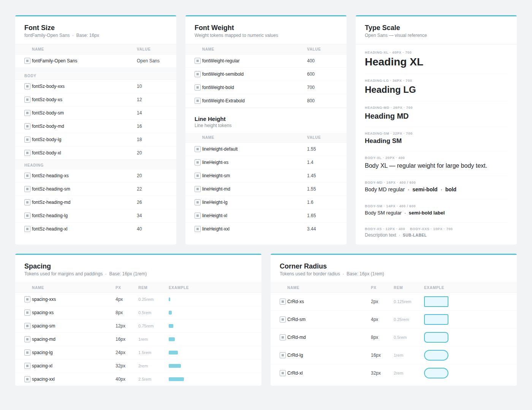Screen dimensions: 532x410
Task: Select the fontSz-body-xs token name
Action: (x=47, y=100)
